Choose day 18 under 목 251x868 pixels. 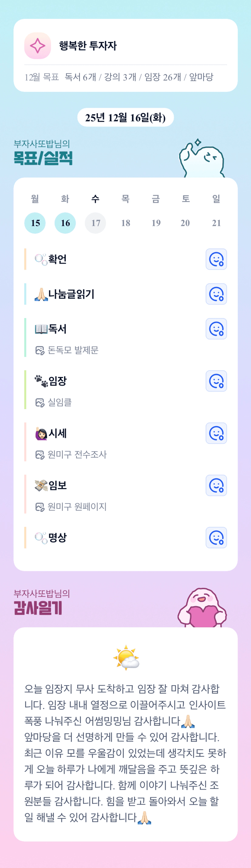126,223
